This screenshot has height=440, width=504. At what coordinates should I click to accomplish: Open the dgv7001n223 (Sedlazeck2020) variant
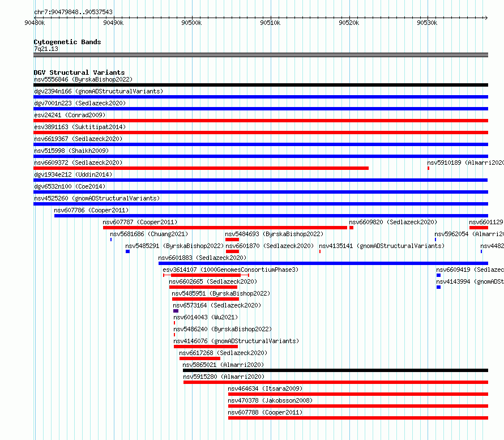(80, 103)
